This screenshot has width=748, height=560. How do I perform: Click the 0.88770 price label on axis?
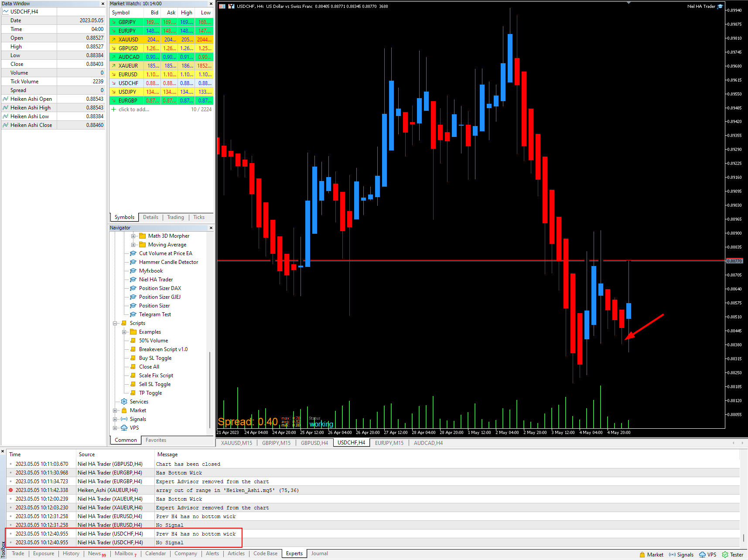click(x=734, y=261)
